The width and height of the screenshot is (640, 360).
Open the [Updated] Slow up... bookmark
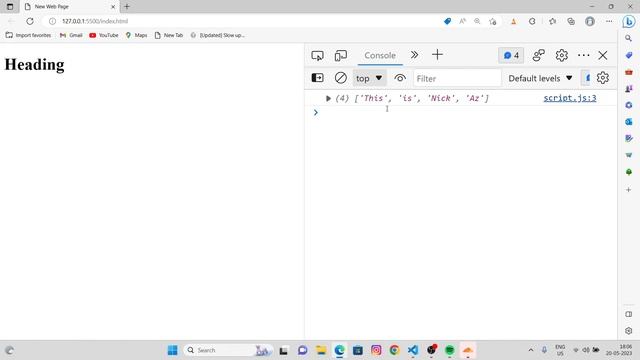point(218,35)
